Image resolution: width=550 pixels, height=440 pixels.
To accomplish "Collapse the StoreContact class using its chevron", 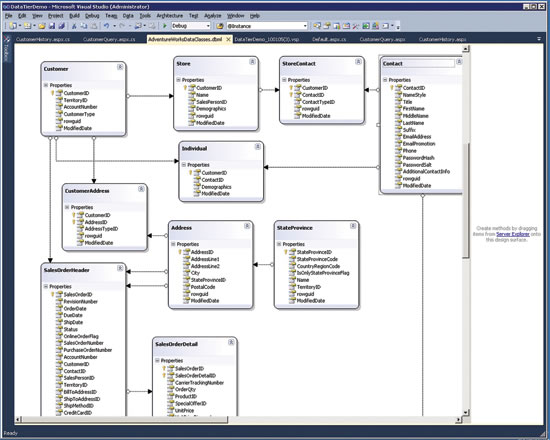I will tap(358, 62).
